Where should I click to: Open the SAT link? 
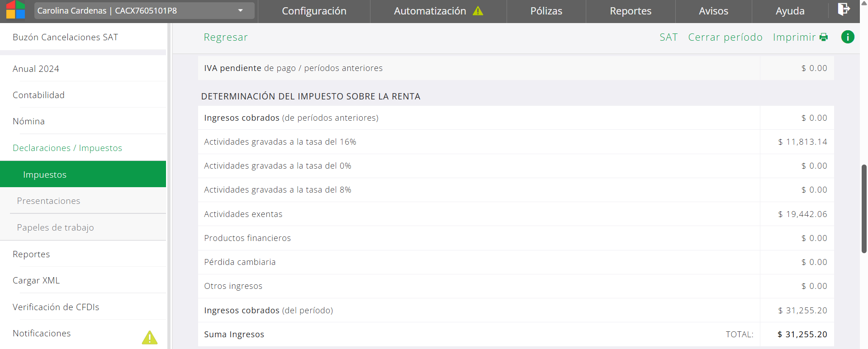tap(668, 37)
